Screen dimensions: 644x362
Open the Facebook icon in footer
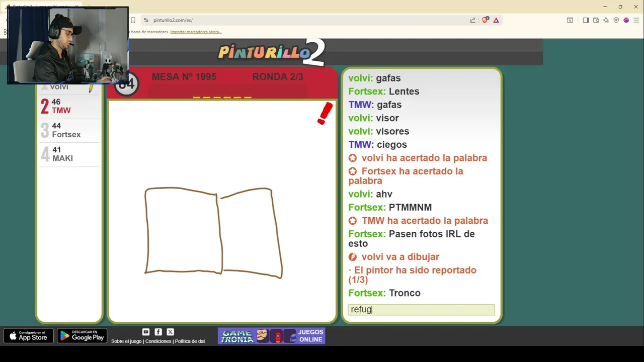coord(158,332)
